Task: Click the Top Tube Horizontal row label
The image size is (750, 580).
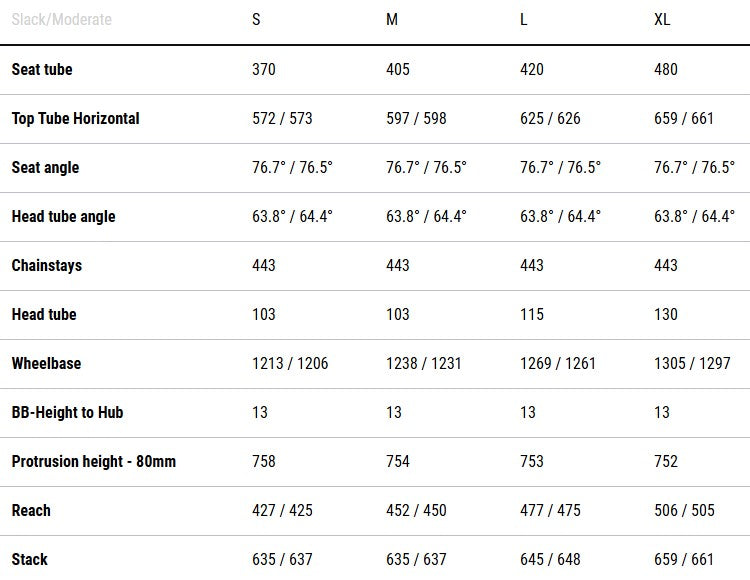Action: coord(75,118)
